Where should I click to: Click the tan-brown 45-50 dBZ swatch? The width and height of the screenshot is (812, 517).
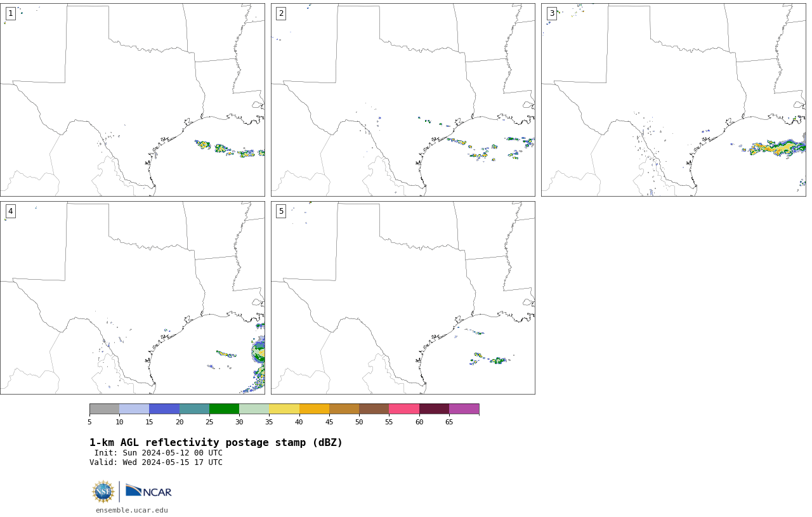click(344, 409)
